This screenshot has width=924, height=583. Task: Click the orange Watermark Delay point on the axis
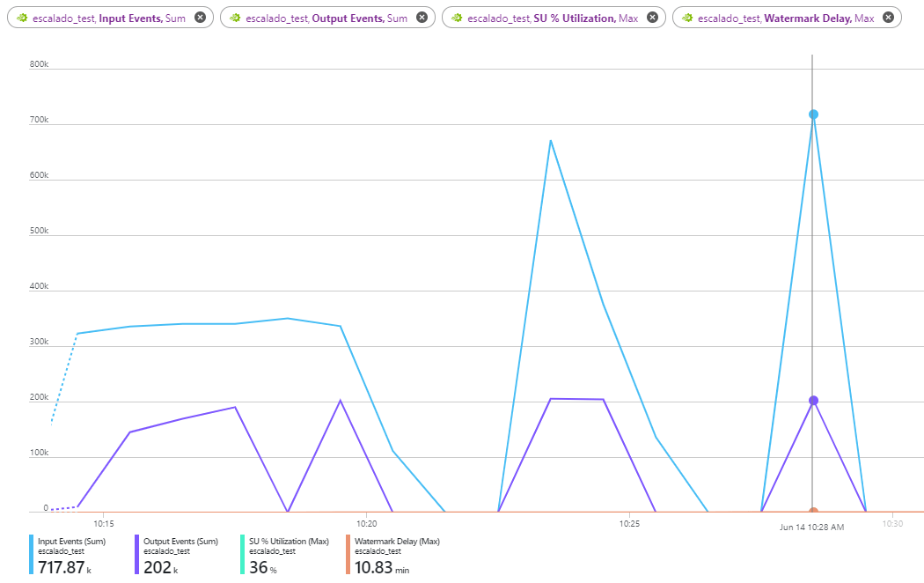click(x=813, y=511)
